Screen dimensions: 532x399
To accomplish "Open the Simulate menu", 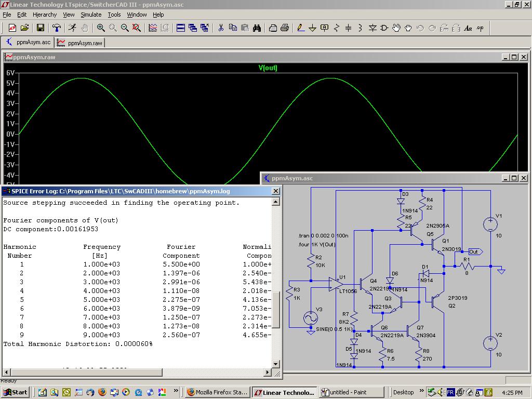I will click(91, 15).
